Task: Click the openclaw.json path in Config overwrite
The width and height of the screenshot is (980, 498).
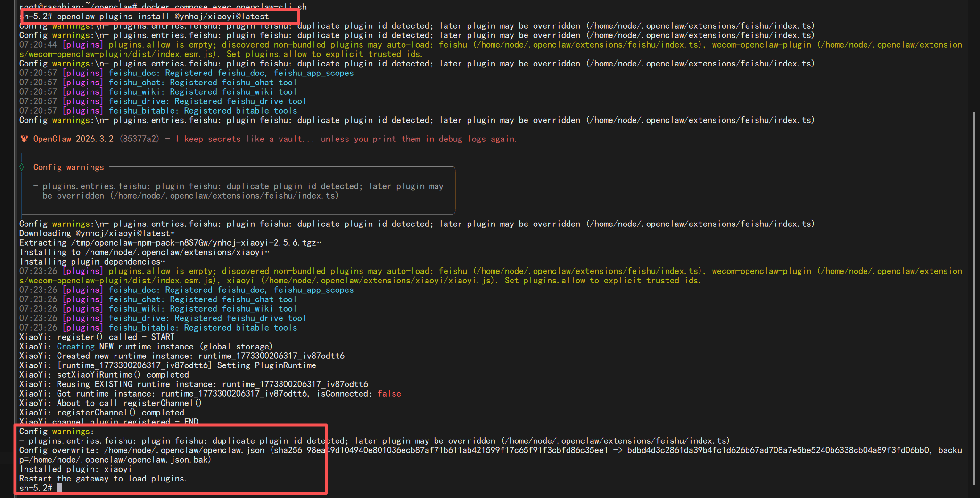Action: pos(184,450)
